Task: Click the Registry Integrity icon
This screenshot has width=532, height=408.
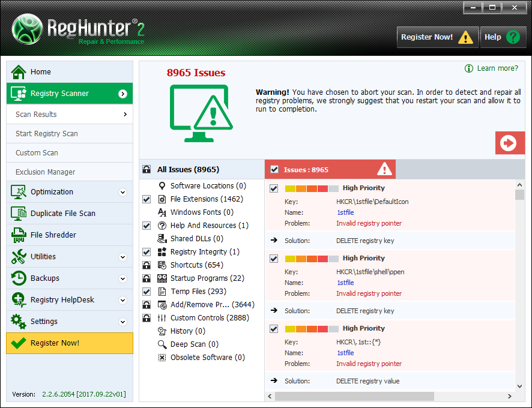Action: coord(162,252)
